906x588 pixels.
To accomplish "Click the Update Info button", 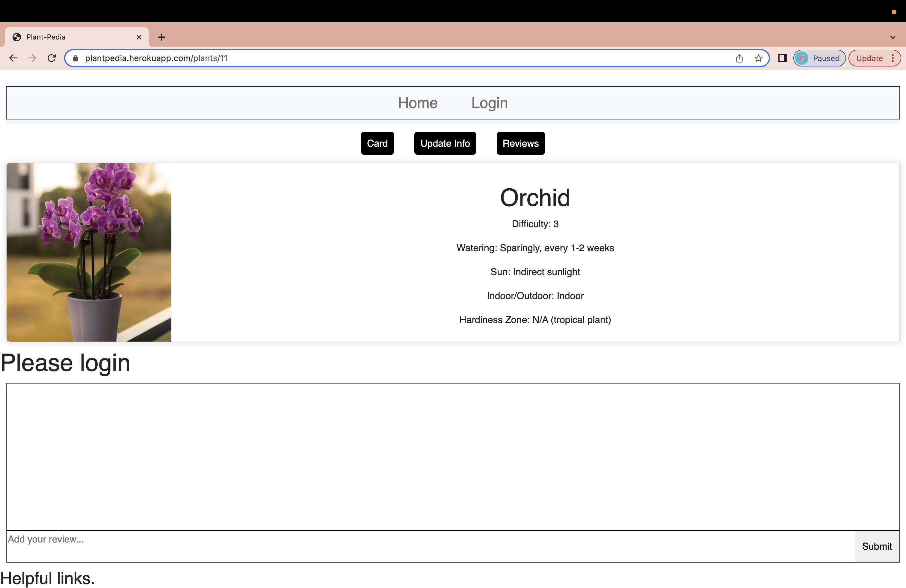I will [x=445, y=143].
